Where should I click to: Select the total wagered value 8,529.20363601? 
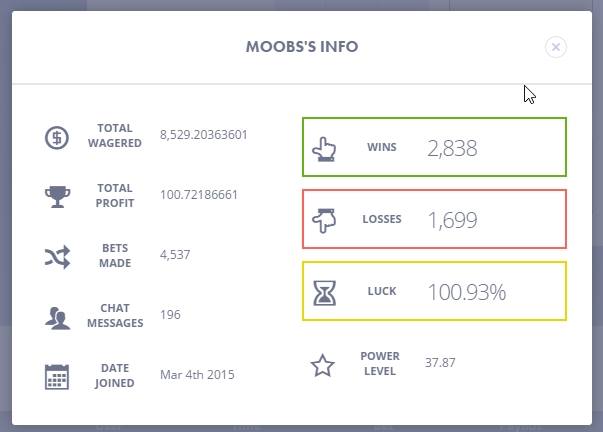coord(203,135)
